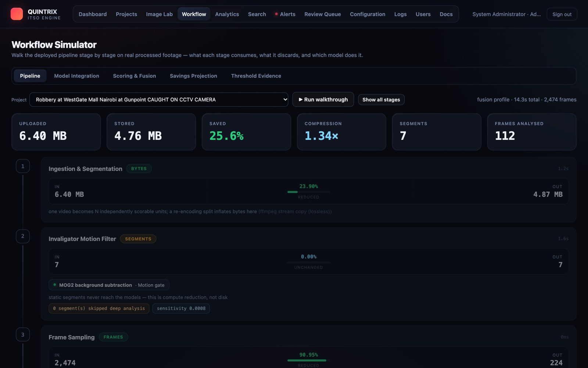Open Analytics page

coord(227,14)
